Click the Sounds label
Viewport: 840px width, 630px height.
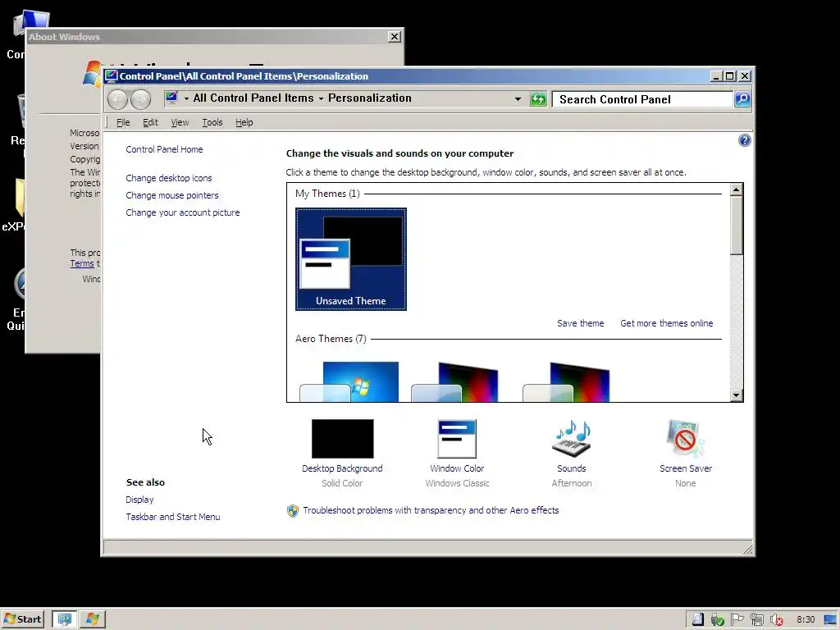tap(572, 468)
